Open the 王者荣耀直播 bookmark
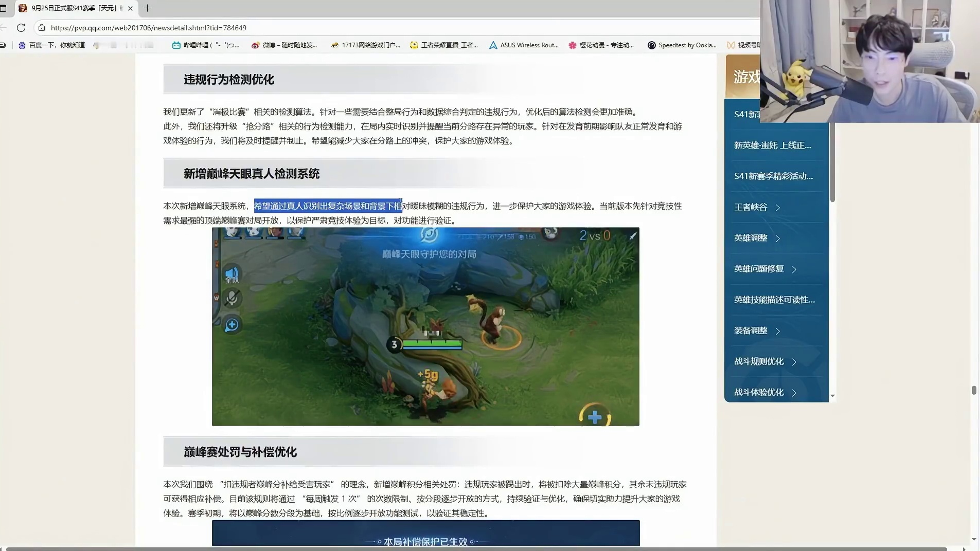This screenshot has width=980, height=551. click(x=444, y=45)
